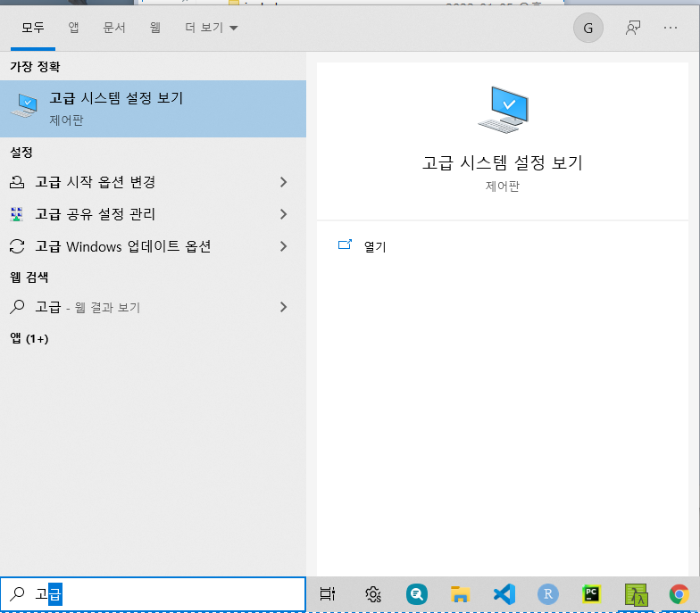Open Google Chrome from the taskbar
Screen dimensions: 700x613
point(679,594)
